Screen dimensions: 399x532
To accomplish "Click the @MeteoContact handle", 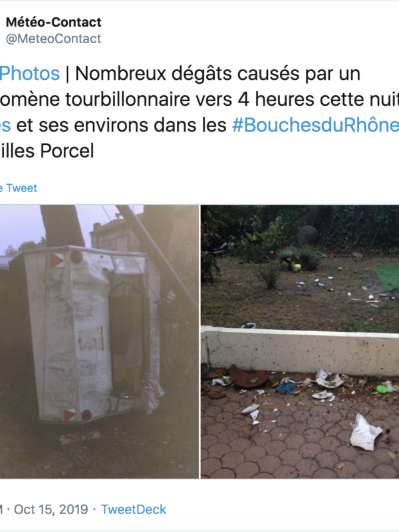I will pos(54,39).
